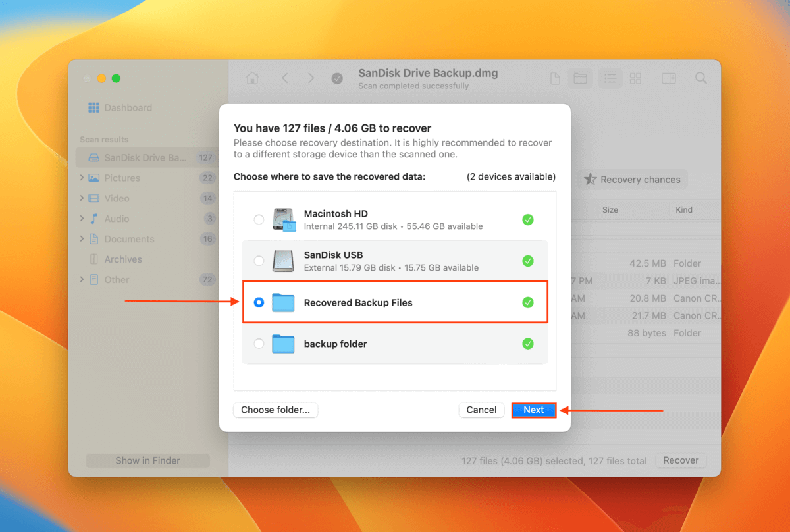The height and width of the screenshot is (532, 790).
Task: Click the 42.5 MB size cell
Action: point(647,263)
